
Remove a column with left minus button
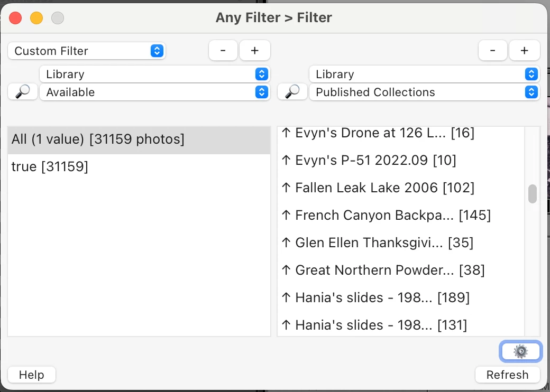click(223, 51)
